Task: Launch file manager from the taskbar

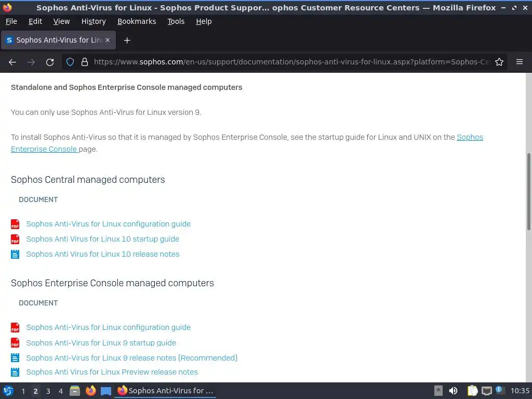Action: (75, 391)
